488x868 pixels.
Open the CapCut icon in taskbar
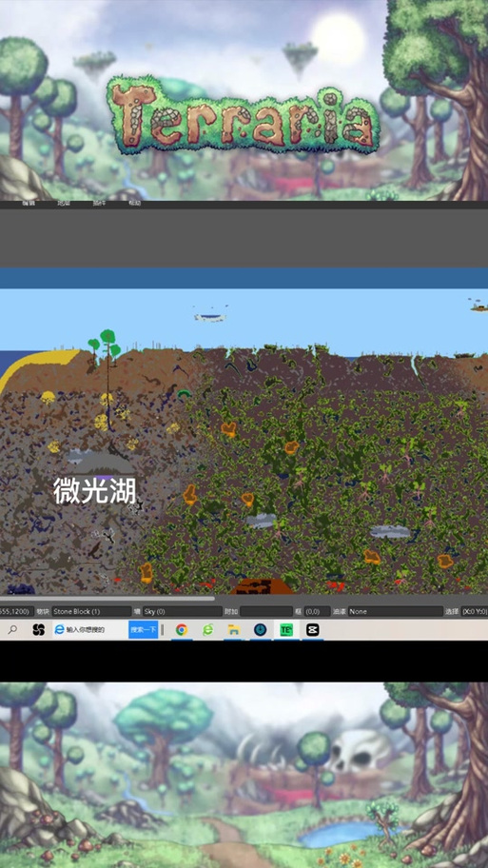point(313,629)
